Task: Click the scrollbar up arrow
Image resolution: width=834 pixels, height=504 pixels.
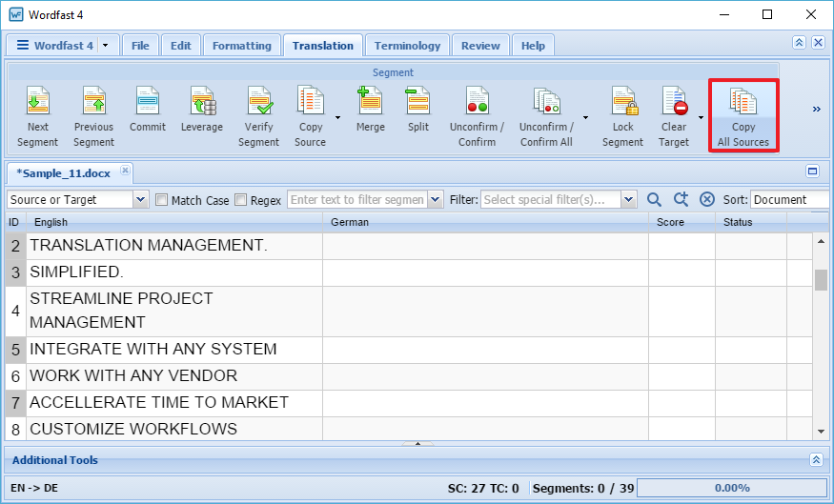Action: (x=821, y=241)
